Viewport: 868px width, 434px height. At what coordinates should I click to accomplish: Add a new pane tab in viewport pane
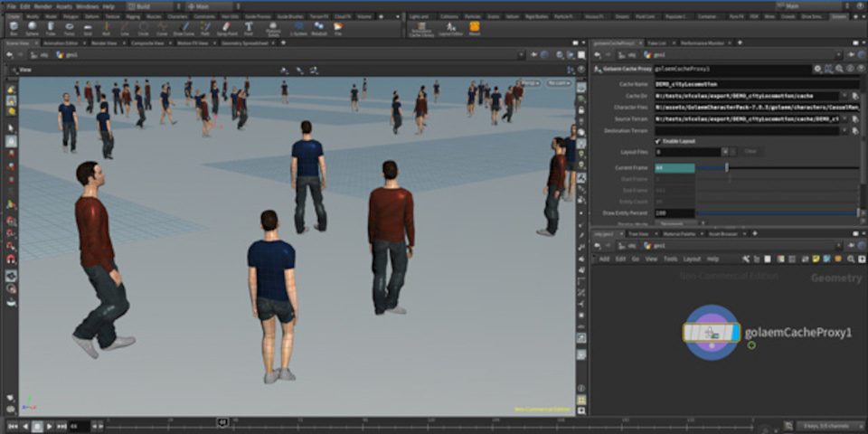tap(281, 42)
